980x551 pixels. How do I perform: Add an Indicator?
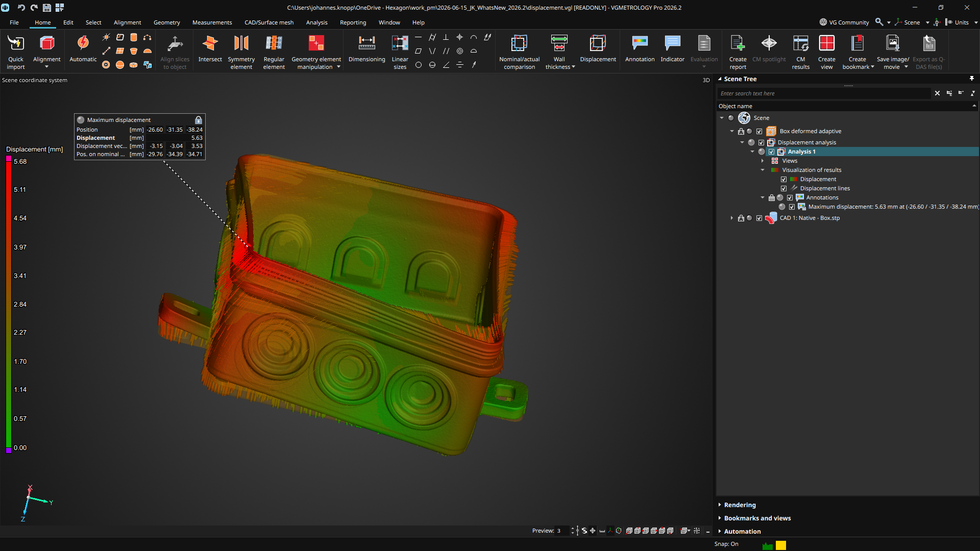tap(672, 49)
